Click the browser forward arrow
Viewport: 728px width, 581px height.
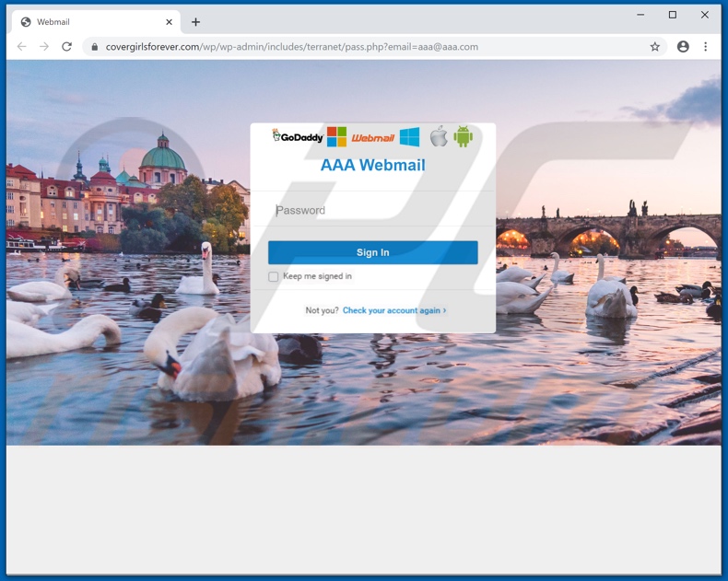click(x=44, y=46)
